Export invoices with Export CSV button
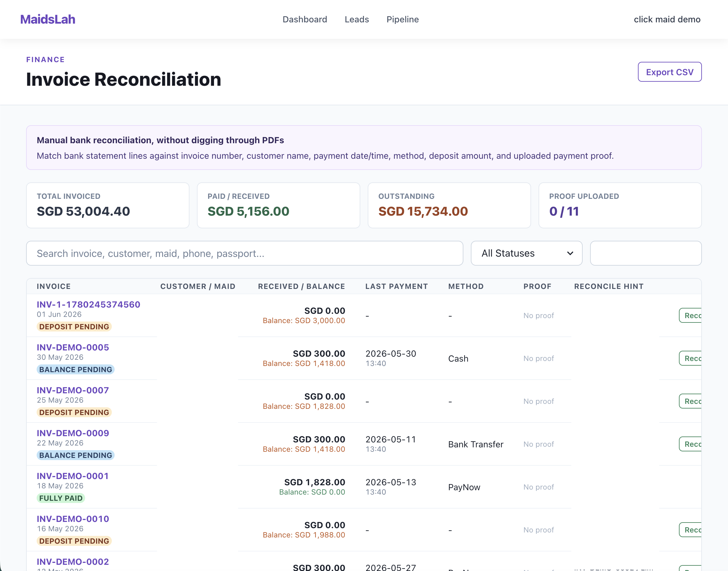The height and width of the screenshot is (571, 728). point(670,72)
